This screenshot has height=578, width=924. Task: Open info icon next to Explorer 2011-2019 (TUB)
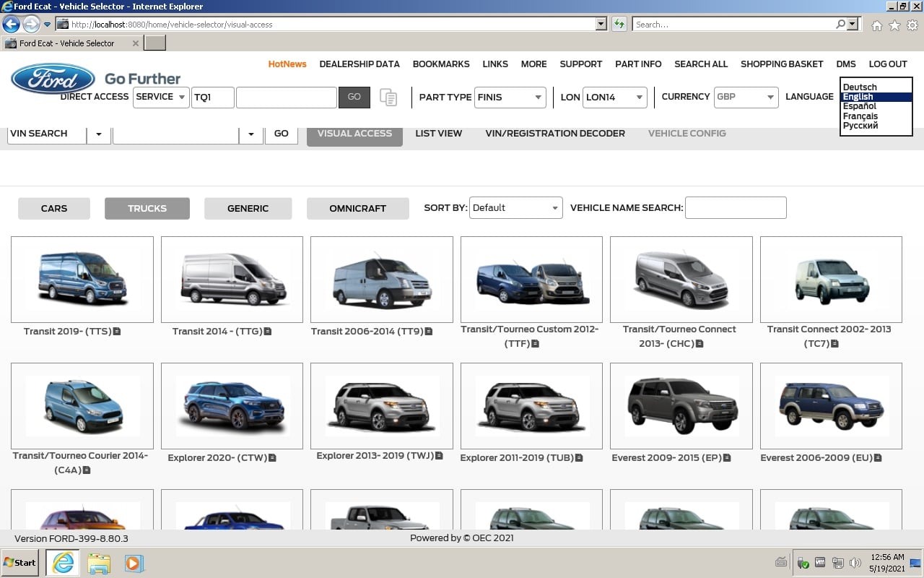coord(579,458)
